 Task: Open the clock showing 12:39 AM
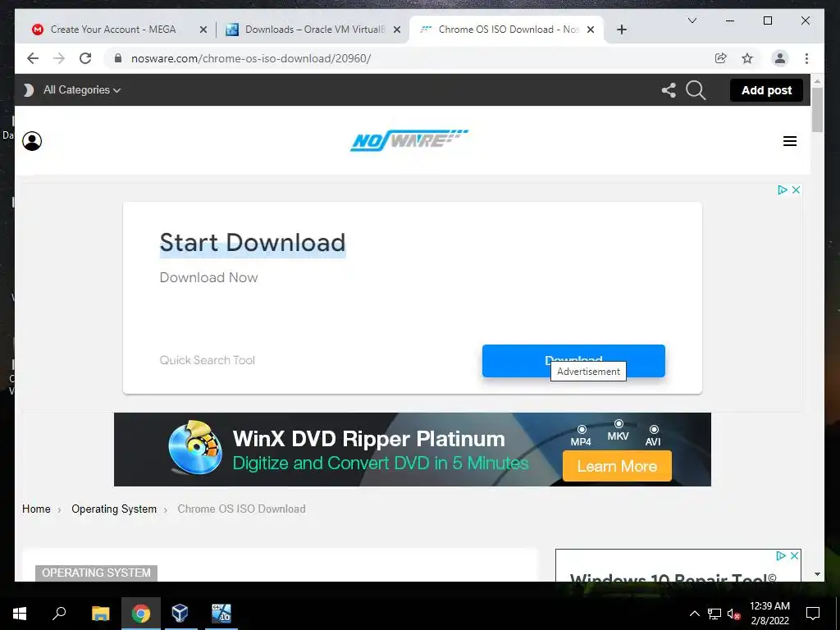pyautogui.click(x=769, y=614)
